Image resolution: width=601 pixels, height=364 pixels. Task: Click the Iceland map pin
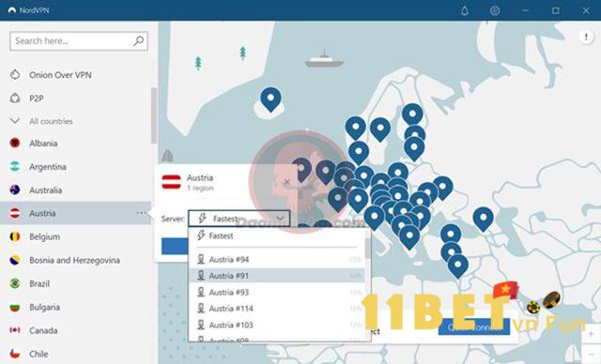tap(270, 99)
